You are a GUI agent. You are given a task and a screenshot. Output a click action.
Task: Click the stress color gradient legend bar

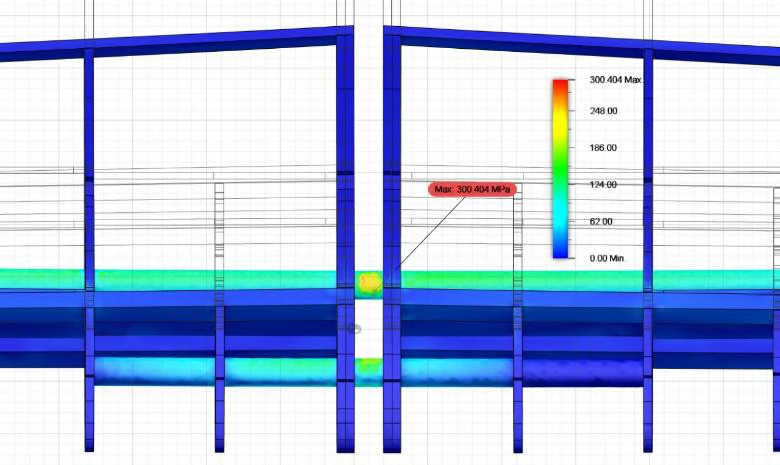[x=561, y=169]
